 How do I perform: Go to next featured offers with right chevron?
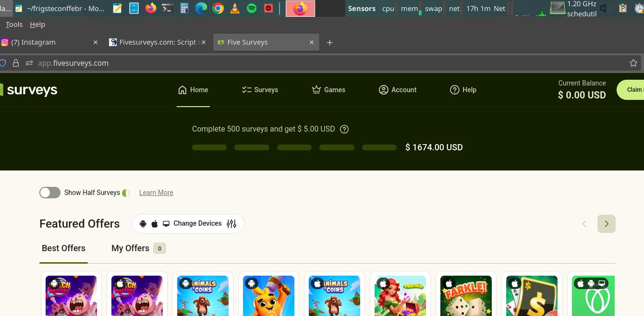[607, 224]
